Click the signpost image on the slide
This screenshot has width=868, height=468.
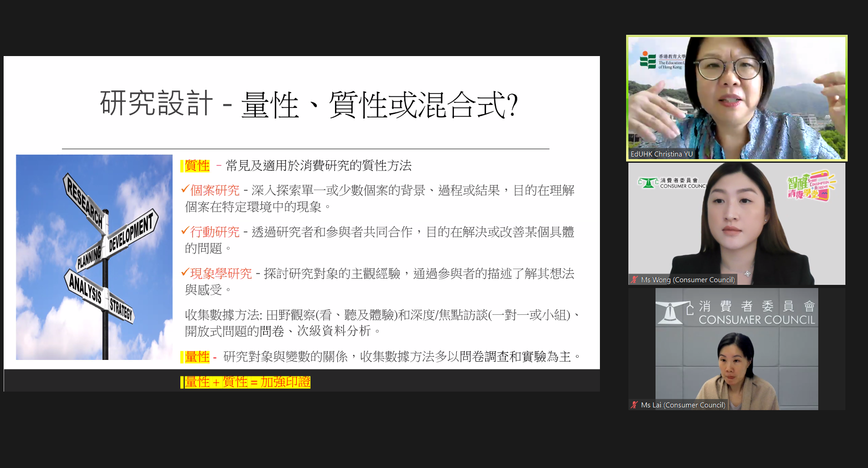[x=94, y=257]
